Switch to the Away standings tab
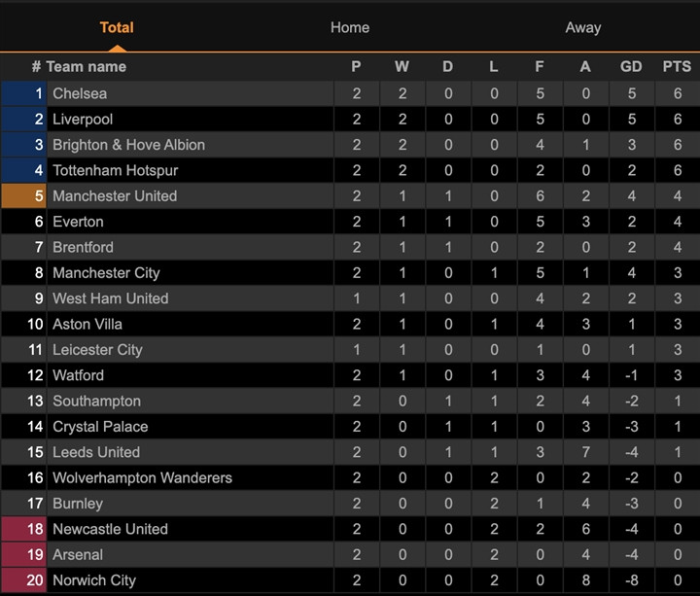The height and width of the screenshot is (596, 700). click(582, 27)
